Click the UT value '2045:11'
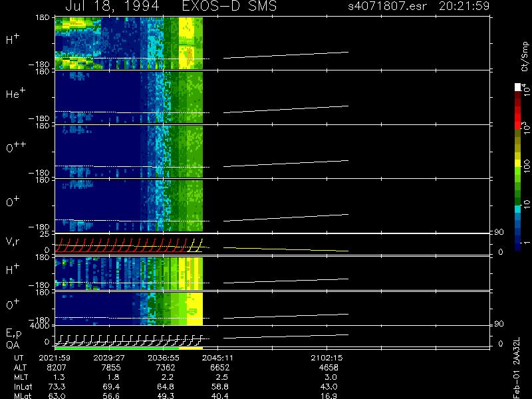This screenshot has width=532, height=399. (x=218, y=358)
